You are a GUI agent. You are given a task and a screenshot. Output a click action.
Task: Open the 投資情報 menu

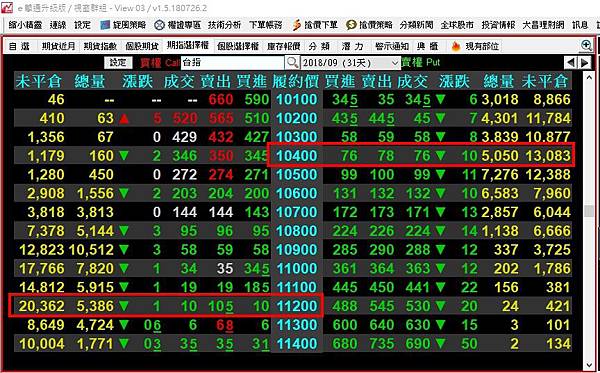(x=499, y=25)
